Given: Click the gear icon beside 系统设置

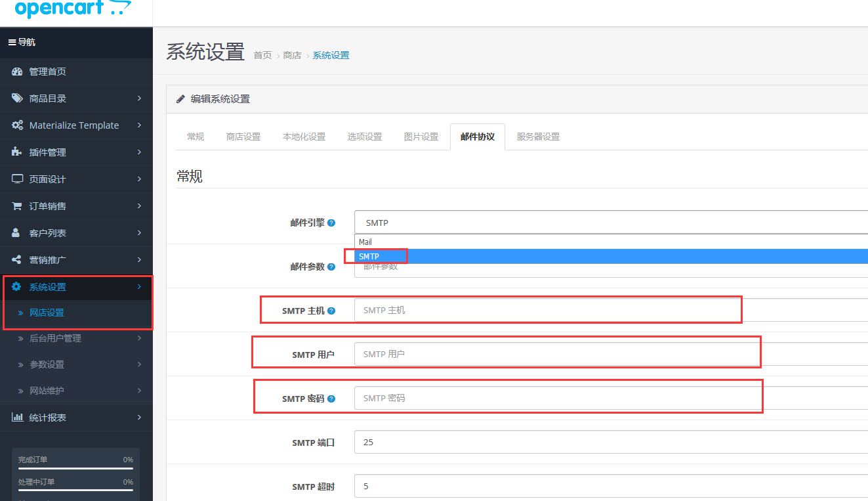Looking at the screenshot, I should [17, 287].
